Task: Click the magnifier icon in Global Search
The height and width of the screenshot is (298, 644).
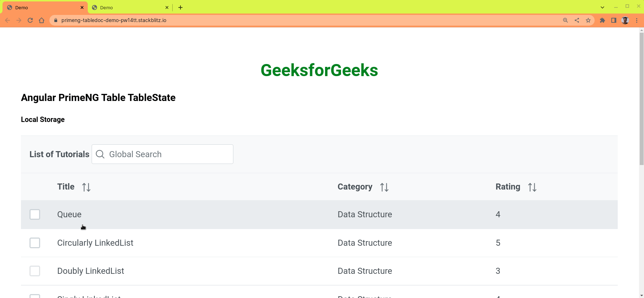Action: 100,154
